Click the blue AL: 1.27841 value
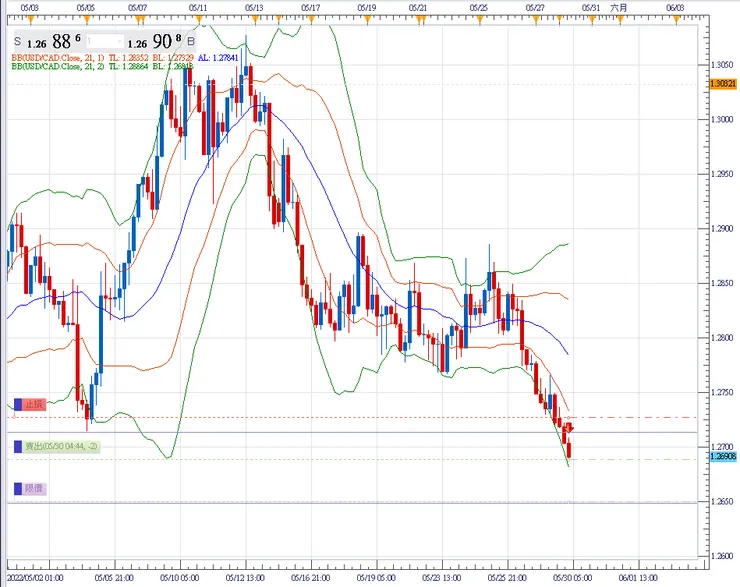The image size is (740, 587). click(x=218, y=58)
